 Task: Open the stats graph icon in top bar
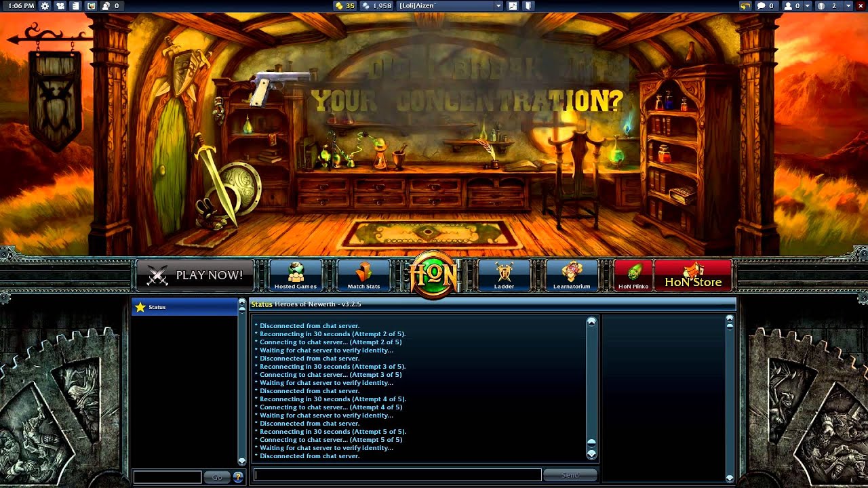tap(513, 5)
